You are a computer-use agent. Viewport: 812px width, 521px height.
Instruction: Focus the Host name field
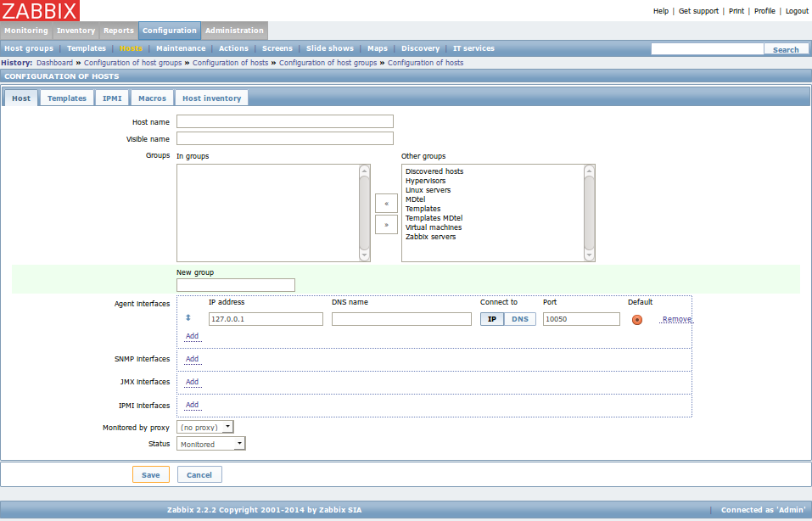(285, 121)
